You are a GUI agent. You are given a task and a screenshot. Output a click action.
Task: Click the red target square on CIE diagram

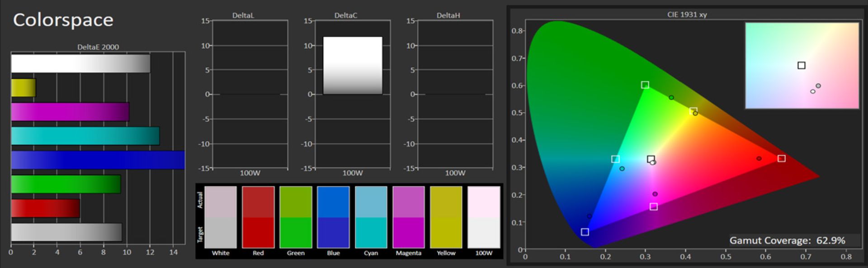pos(782,158)
